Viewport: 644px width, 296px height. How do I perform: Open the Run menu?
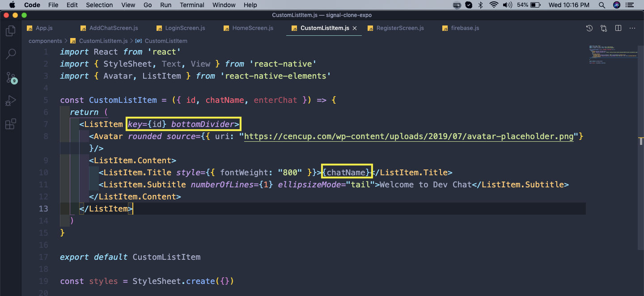click(x=165, y=5)
